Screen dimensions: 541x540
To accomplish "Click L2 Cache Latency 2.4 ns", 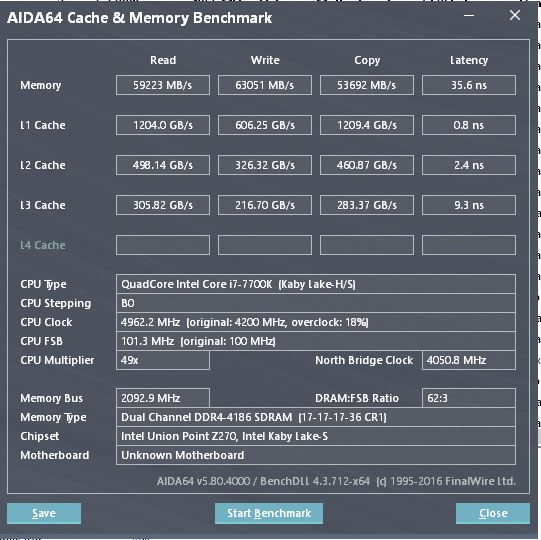I will tap(469, 165).
